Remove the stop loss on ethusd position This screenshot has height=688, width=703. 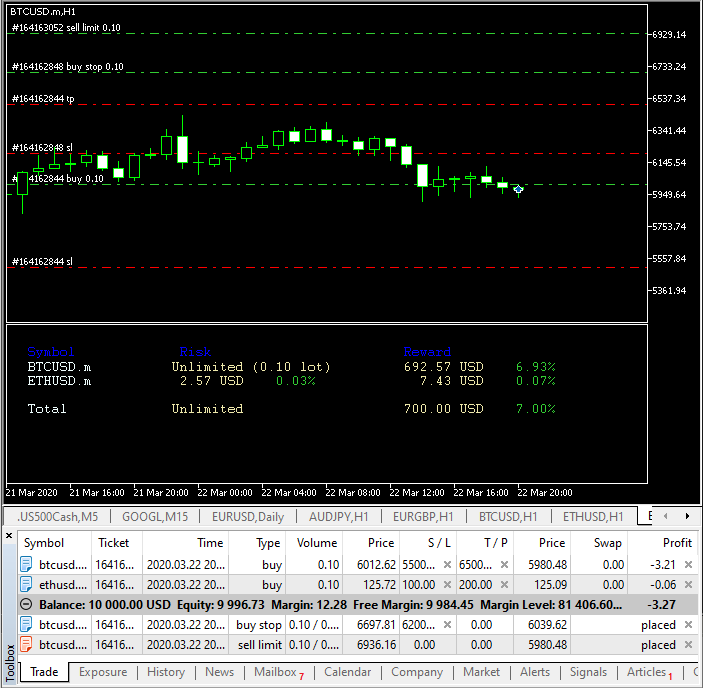[447, 585]
